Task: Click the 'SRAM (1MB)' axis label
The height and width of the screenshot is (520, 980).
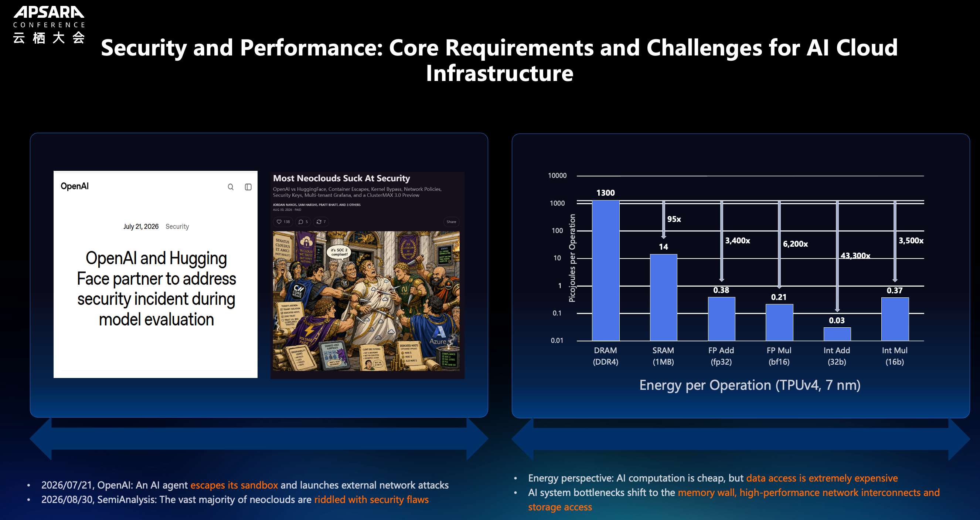Action: (663, 356)
